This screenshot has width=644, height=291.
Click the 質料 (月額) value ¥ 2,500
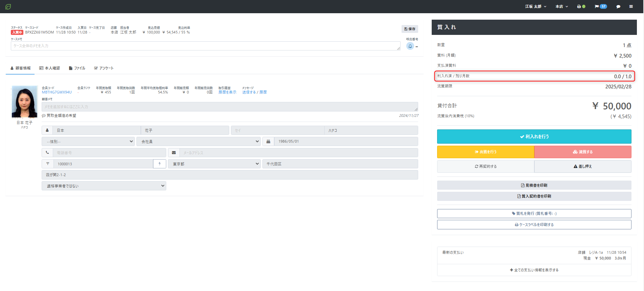(623, 56)
